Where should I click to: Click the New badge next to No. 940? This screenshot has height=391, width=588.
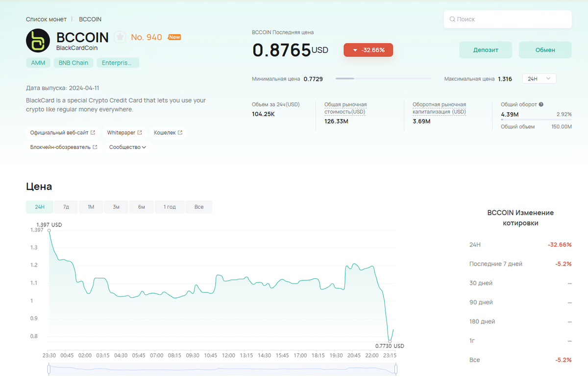tap(174, 37)
